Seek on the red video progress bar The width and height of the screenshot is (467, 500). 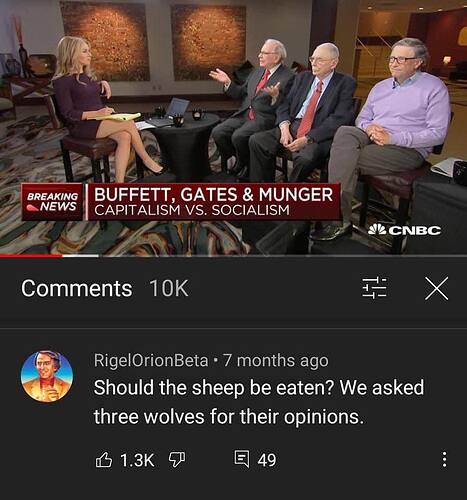pos(31,256)
